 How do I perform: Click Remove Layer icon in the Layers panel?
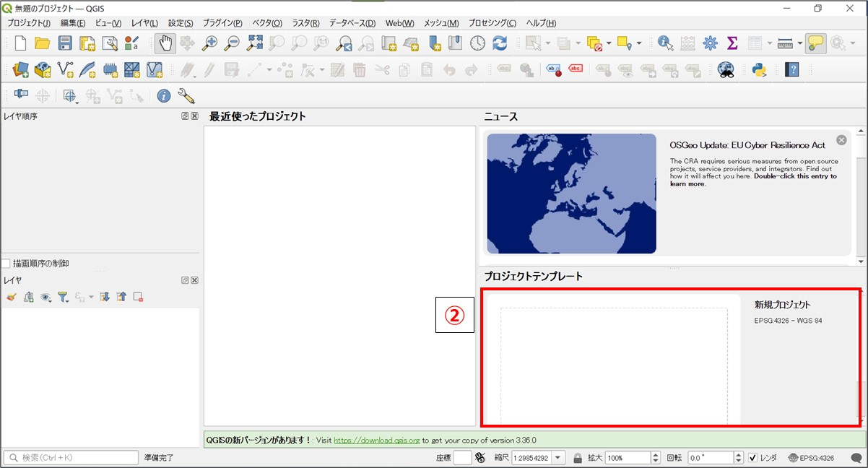(x=138, y=297)
